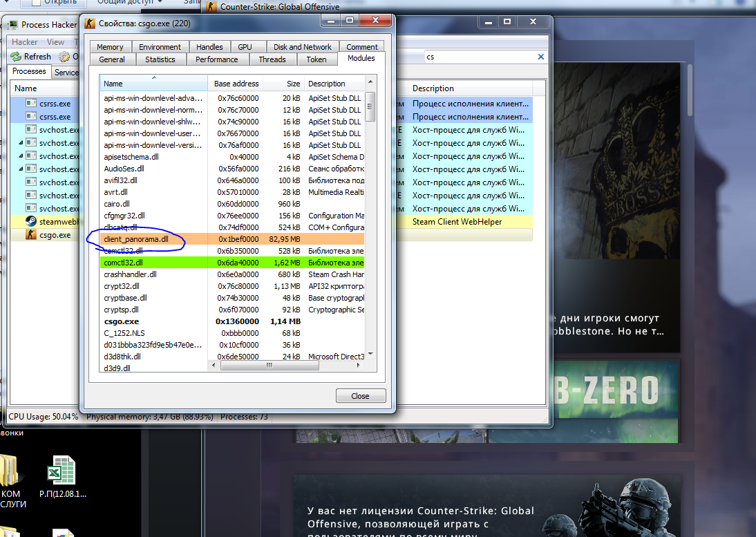Click CPU Usage status bar entry
Image resolution: width=756 pixels, height=537 pixels.
43,417
